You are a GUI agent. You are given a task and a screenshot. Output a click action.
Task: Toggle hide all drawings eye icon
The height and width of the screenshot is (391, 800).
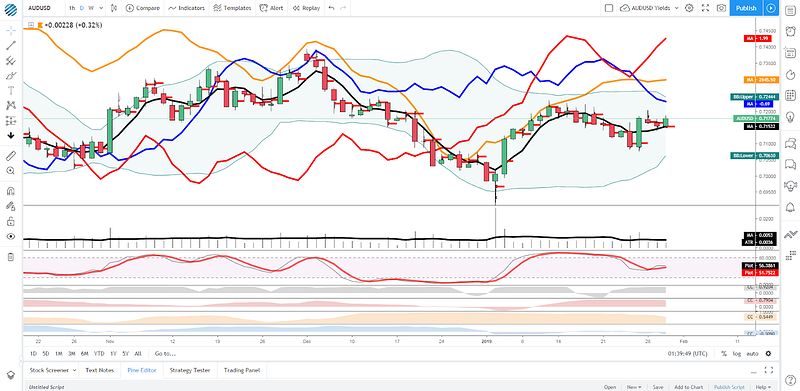click(11, 236)
